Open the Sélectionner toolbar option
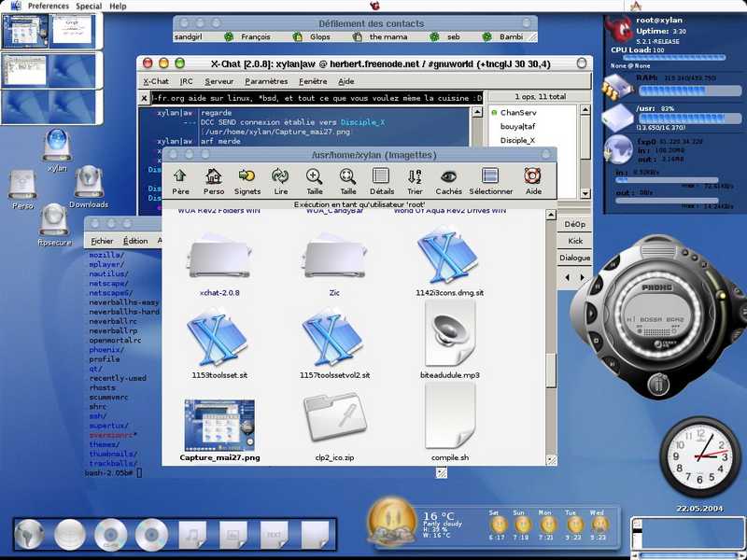 [x=490, y=177]
